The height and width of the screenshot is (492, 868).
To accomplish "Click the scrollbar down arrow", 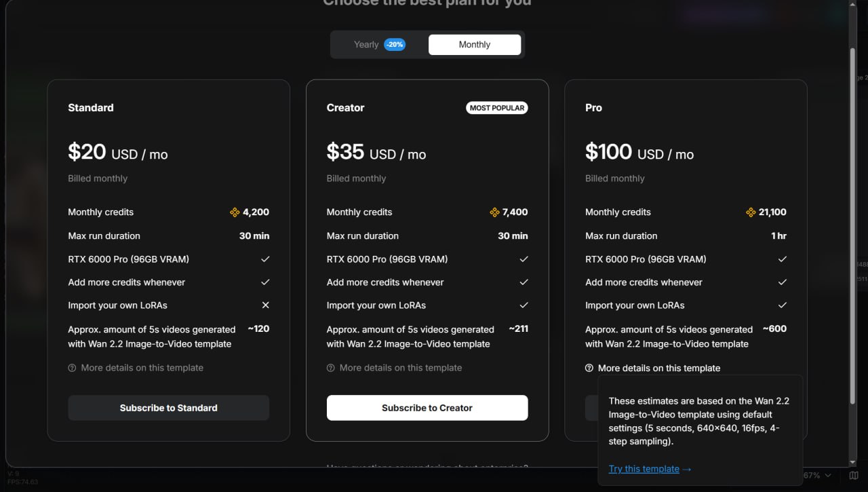I will click(x=853, y=463).
